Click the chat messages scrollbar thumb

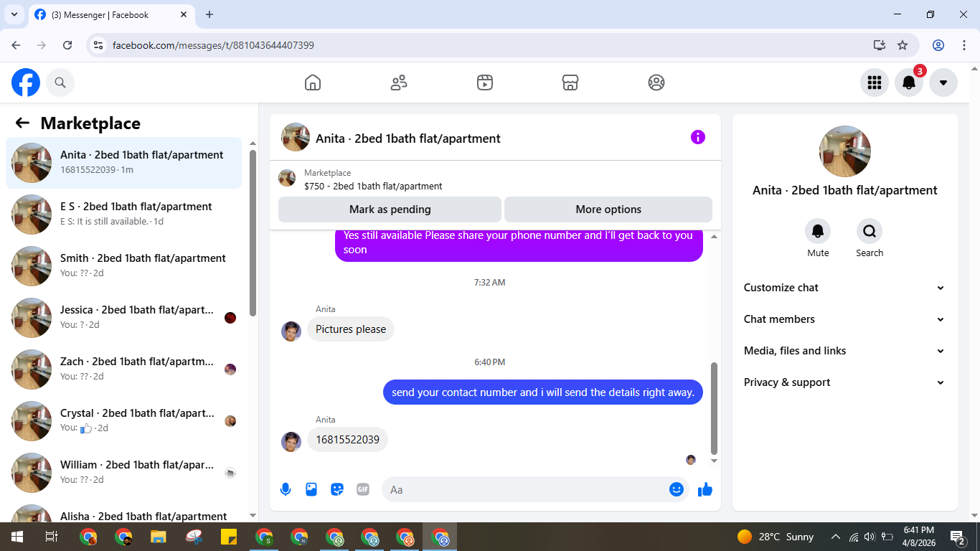[714, 408]
